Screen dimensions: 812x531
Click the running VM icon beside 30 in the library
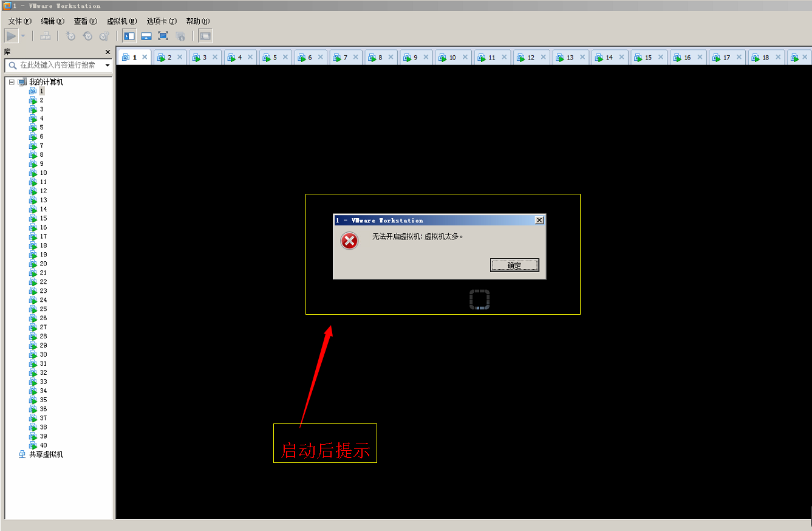33,354
